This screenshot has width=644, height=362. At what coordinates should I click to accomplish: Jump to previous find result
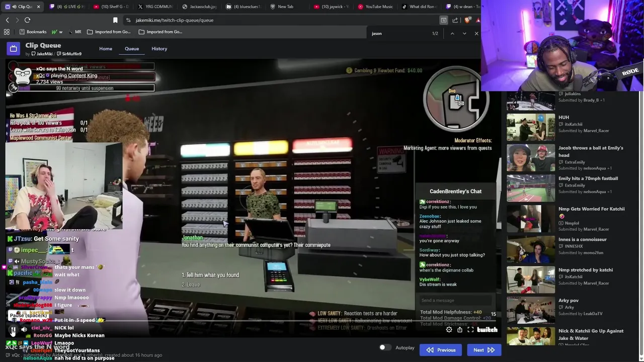452,33
